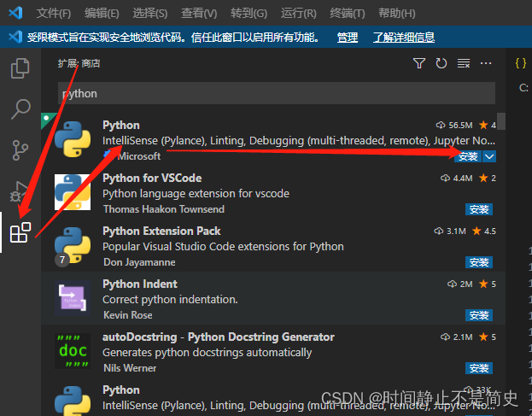Click publisher name Kevin Rose
The height and width of the screenshot is (416, 532).
pos(128,315)
